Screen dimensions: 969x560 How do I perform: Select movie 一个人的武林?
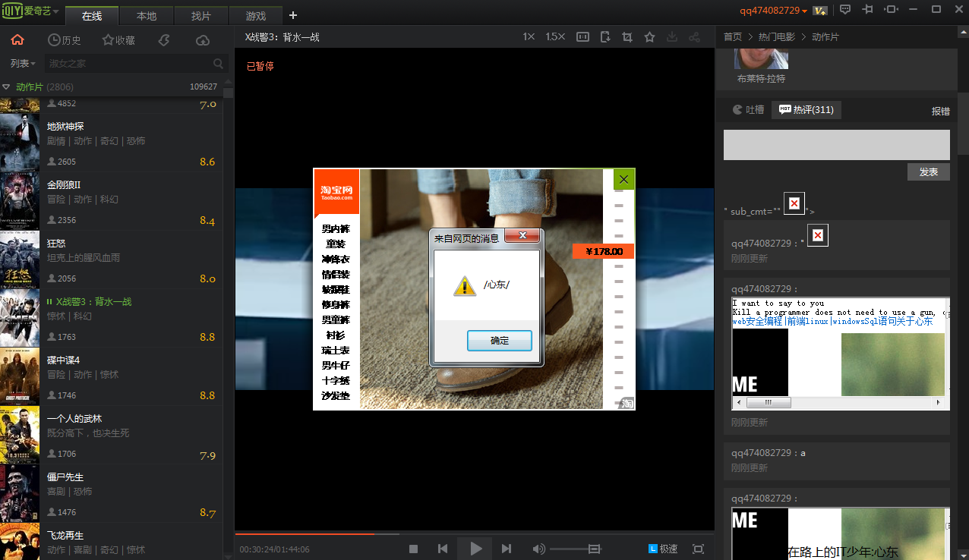tap(111, 433)
